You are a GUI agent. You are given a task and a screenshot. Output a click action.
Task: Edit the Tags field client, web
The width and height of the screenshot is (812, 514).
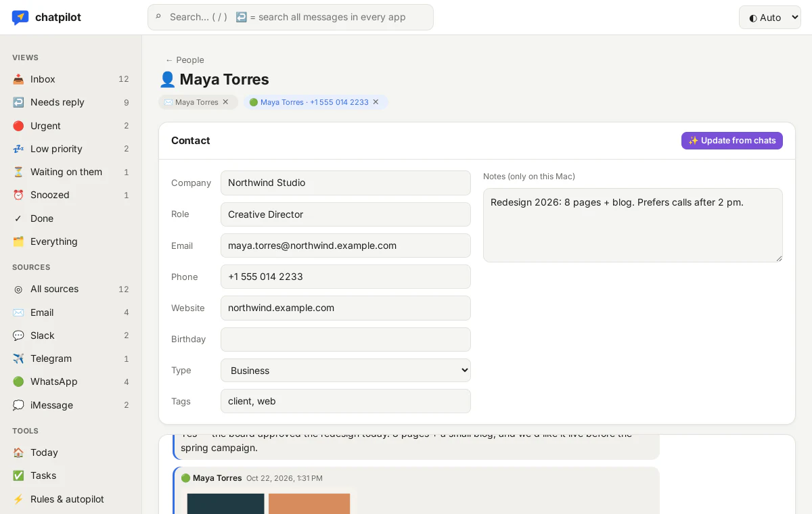(x=346, y=401)
